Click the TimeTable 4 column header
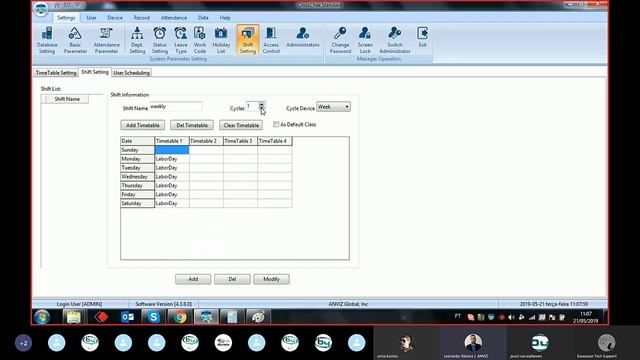Viewport: 640px width, 360px height. [x=275, y=141]
